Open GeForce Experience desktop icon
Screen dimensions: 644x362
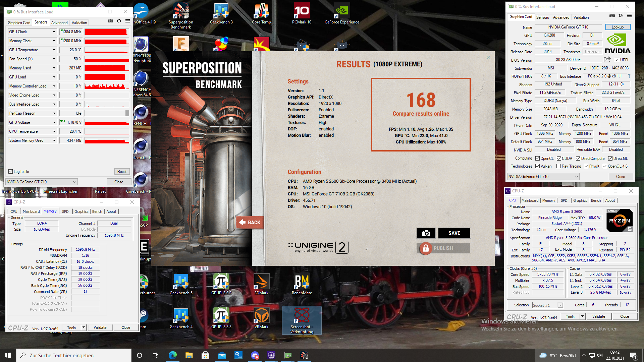point(342,14)
